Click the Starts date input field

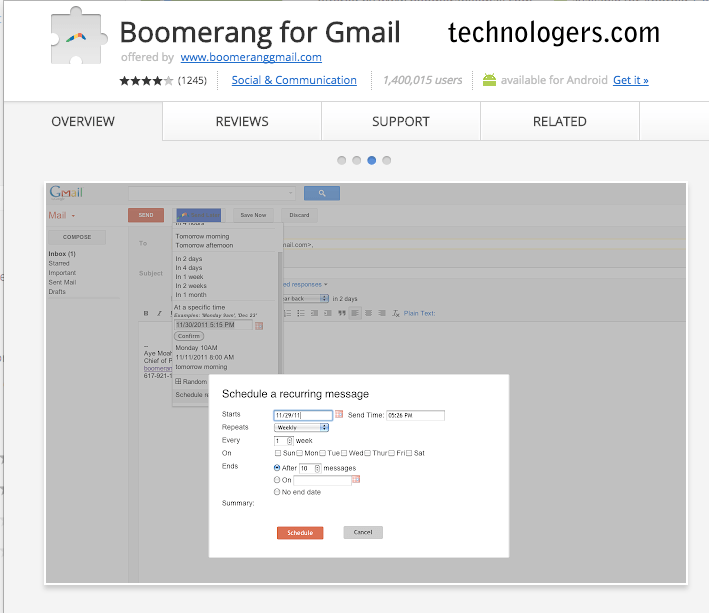303,415
